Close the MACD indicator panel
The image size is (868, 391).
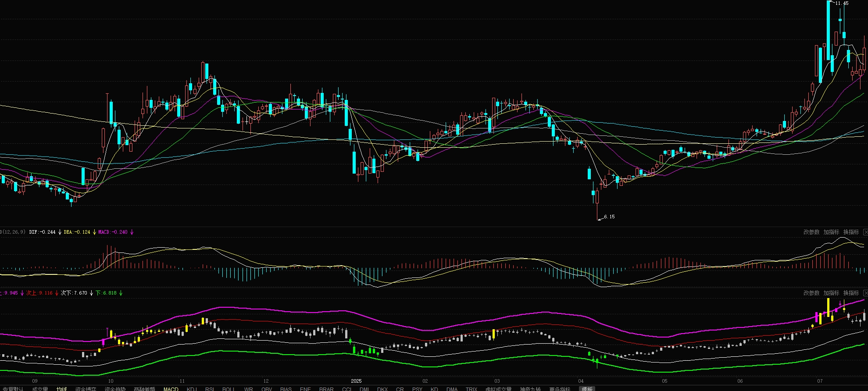[x=865, y=232]
